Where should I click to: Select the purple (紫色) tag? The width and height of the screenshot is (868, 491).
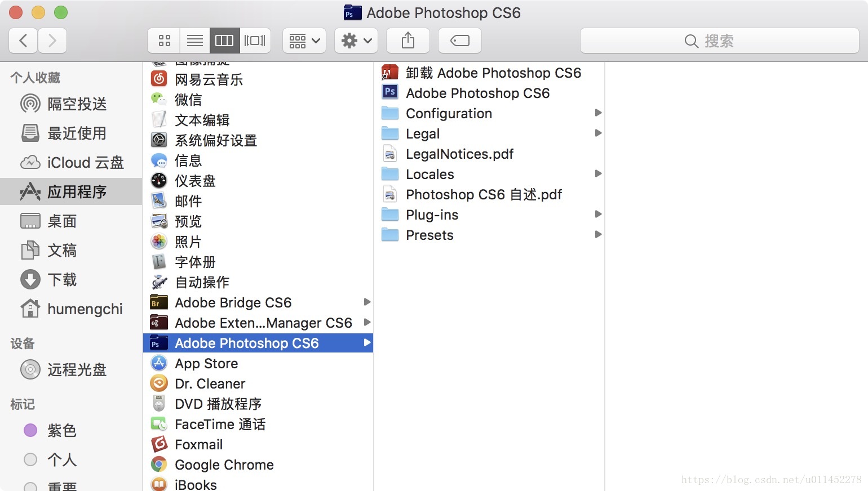click(71, 430)
